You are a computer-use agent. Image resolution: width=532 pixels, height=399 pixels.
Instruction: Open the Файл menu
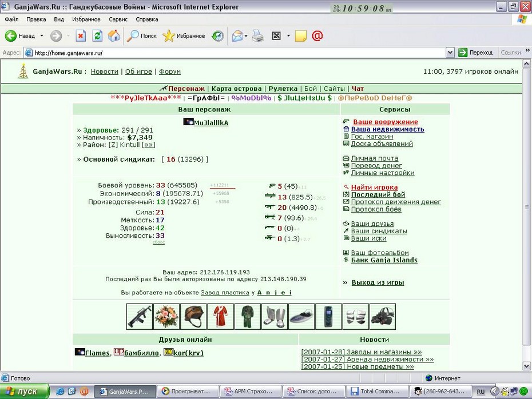(x=11, y=19)
